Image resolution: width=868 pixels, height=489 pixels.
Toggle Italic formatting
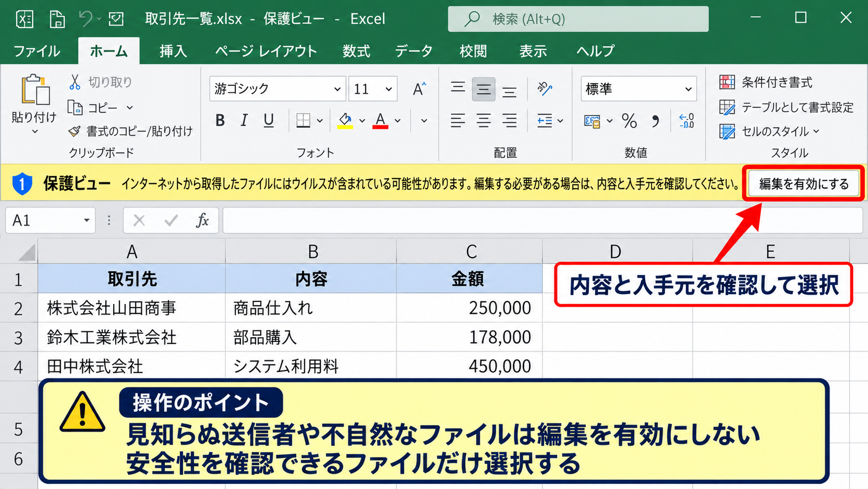pos(244,121)
